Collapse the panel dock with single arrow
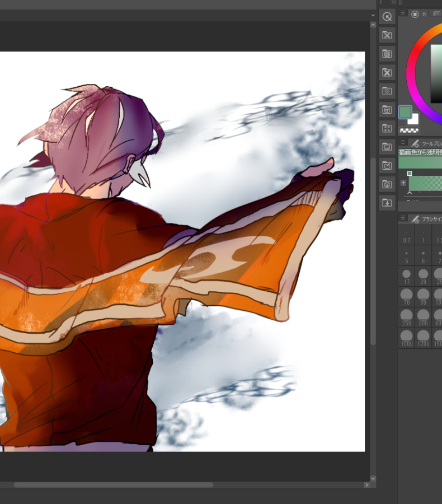The height and width of the screenshot is (504, 442). (381, 2)
